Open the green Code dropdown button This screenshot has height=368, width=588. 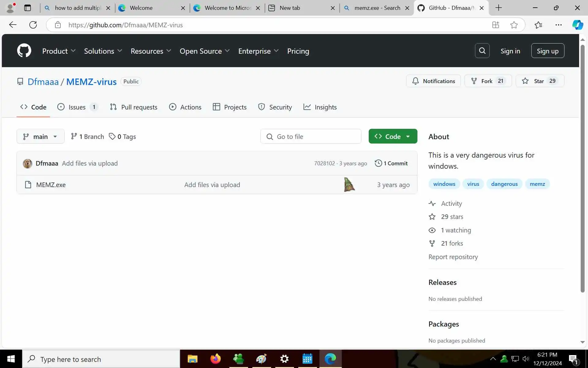[x=393, y=136]
